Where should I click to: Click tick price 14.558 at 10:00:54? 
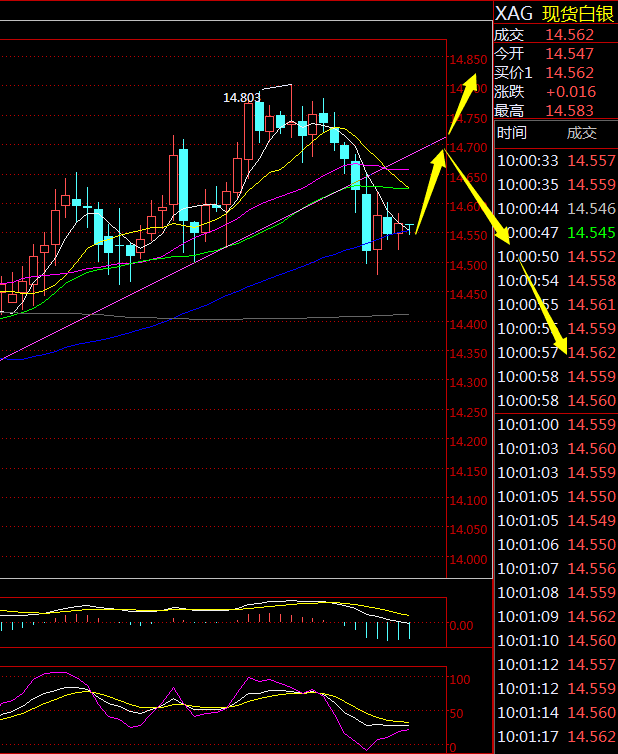click(x=592, y=281)
